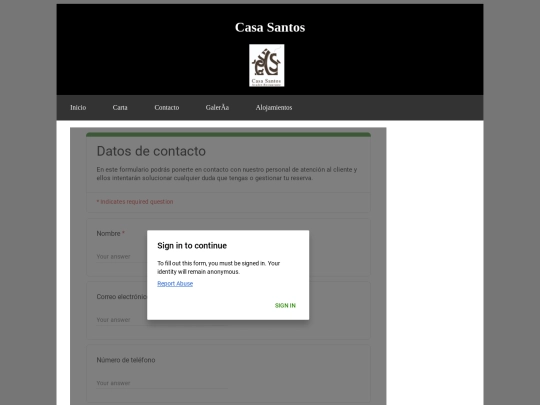
Task: Click the Casa Santos page title
Action: pyautogui.click(x=270, y=27)
